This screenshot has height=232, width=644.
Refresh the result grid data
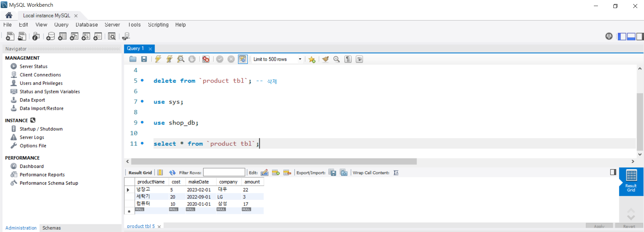click(172, 173)
